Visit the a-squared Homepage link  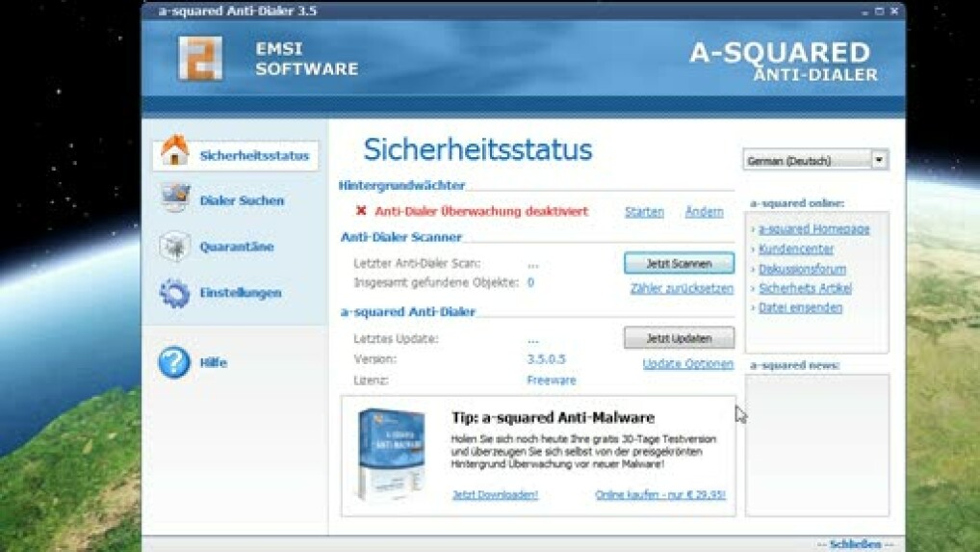813,229
